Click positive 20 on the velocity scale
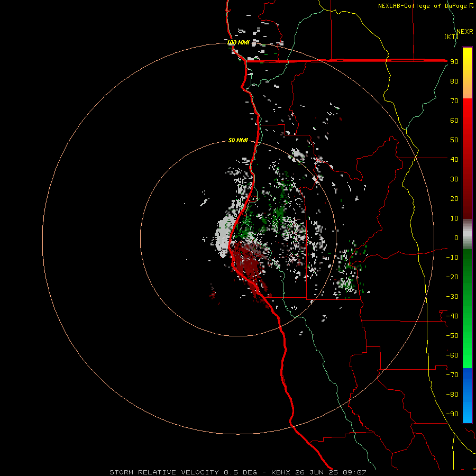Viewport: 476px width, 476px height. (x=454, y=198)
